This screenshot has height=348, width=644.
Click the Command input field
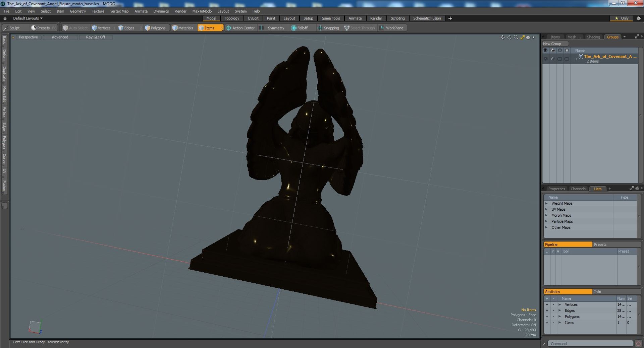pos(590,344)
